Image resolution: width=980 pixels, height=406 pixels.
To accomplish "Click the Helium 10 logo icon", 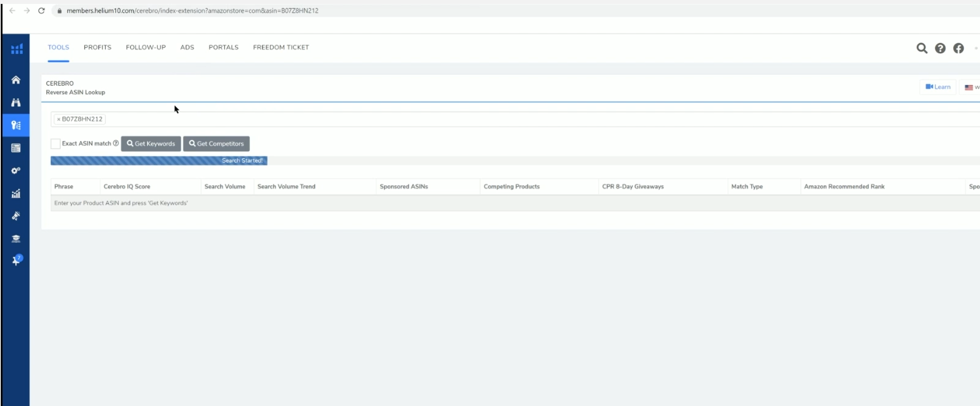I will coord(16,49).
